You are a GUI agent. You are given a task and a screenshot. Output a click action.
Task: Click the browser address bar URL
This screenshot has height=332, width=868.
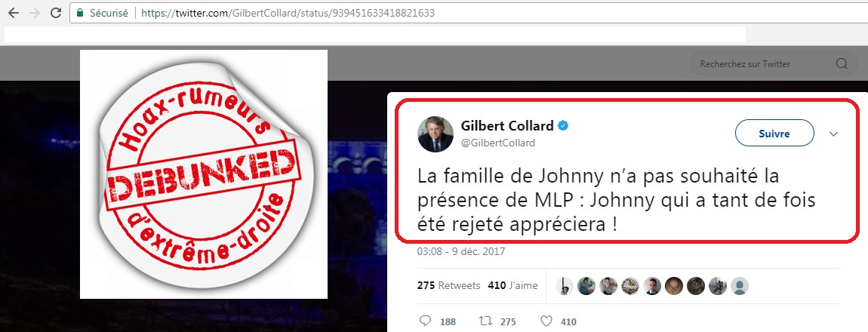tap(288, 13)
